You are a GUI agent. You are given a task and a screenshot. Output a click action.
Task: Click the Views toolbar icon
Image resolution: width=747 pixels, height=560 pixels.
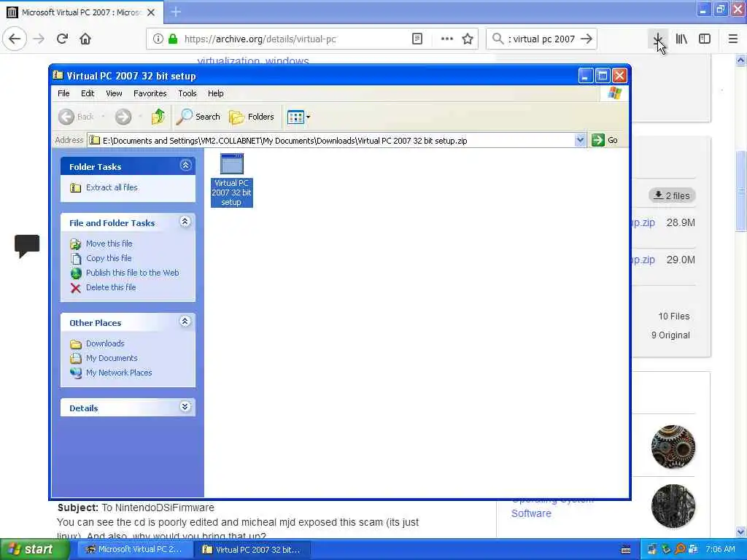coord(295,117)
